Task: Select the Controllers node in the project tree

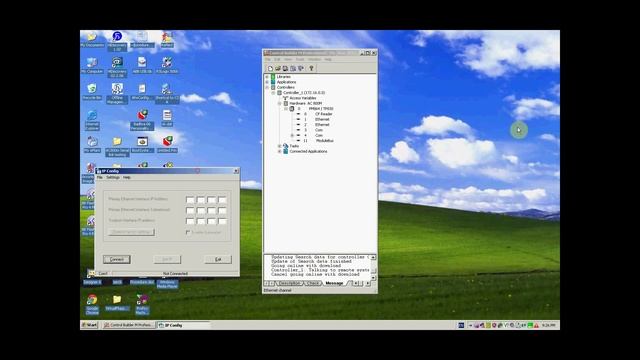Action: [x=286, y=87]
